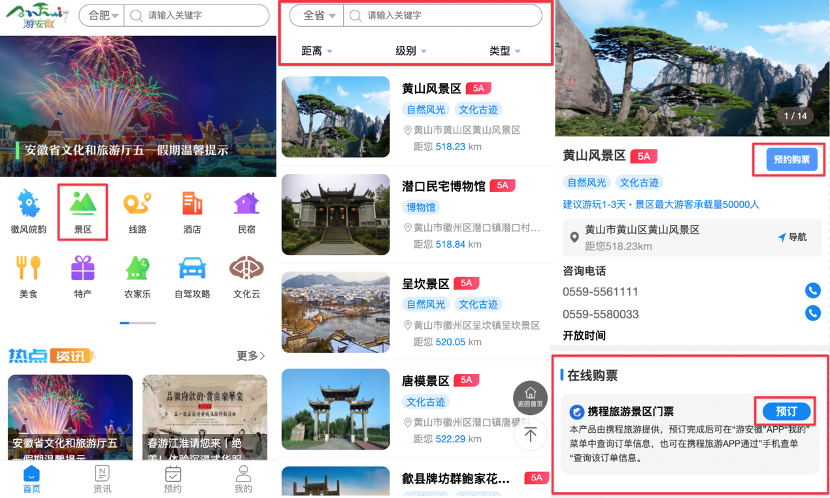
Task: Click the 黄山风景区 list title
Action: tap(431, 88)
